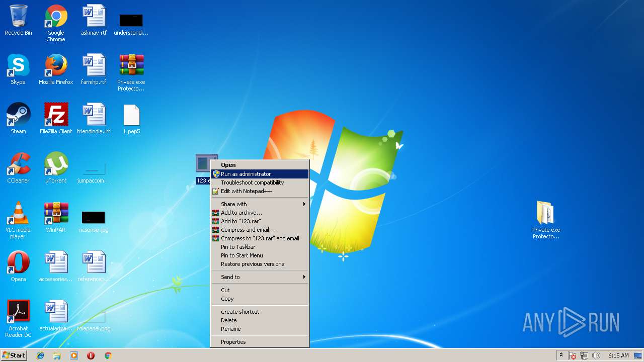
Task: Open Windows Explorer from the taskbar
Action: (x=57, y=355)
